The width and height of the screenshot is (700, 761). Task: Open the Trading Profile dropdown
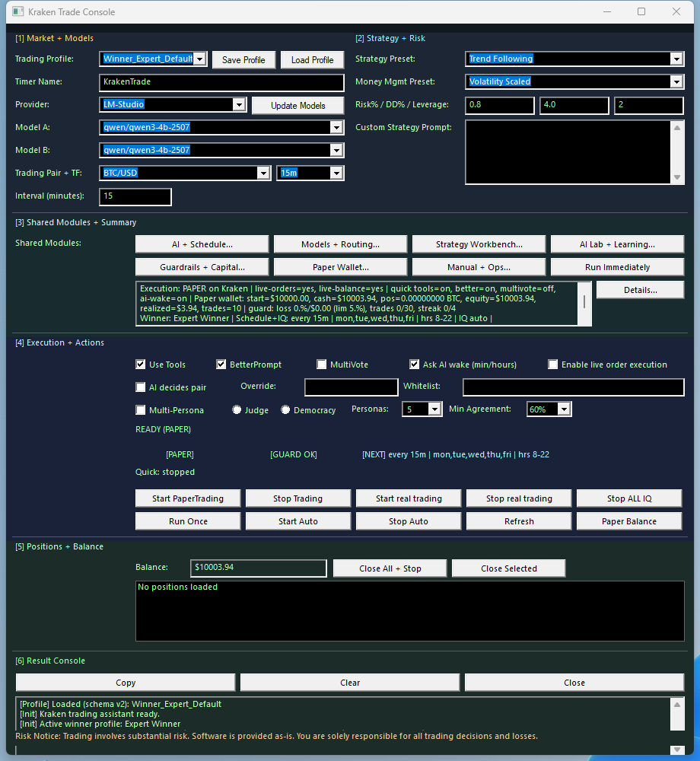pos(199,59)
